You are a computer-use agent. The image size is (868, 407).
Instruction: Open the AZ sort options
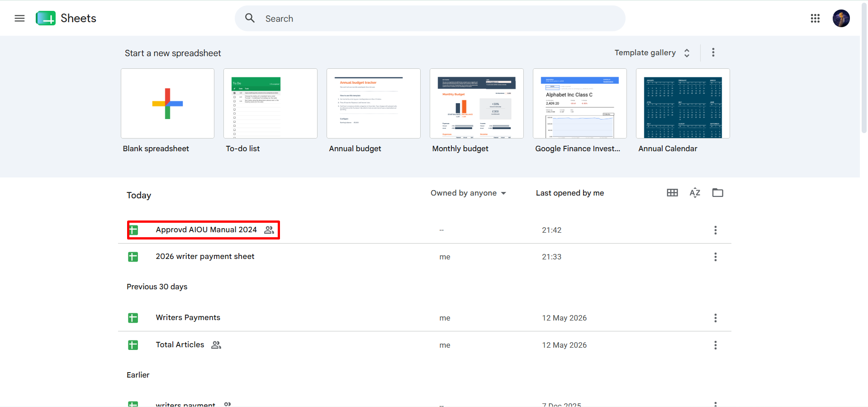click(695, 193)
